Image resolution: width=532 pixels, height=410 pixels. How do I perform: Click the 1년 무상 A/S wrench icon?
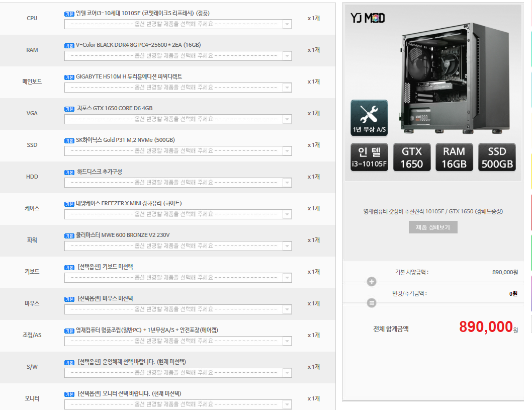(x=369, y=118)
